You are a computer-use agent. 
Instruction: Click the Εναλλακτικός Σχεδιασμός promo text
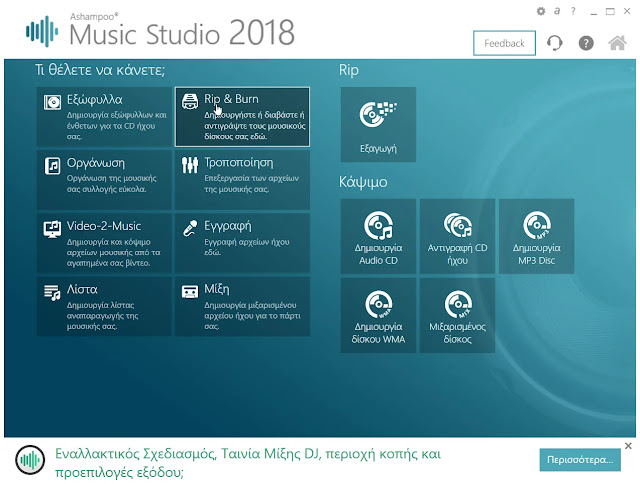[248, 463]
